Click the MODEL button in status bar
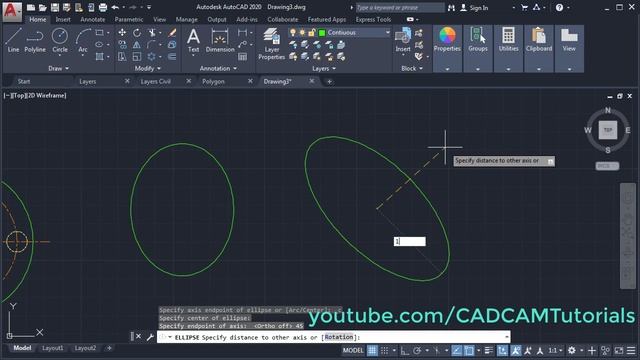This screenshot has width=640, height=360. click(x=353, y=350)
